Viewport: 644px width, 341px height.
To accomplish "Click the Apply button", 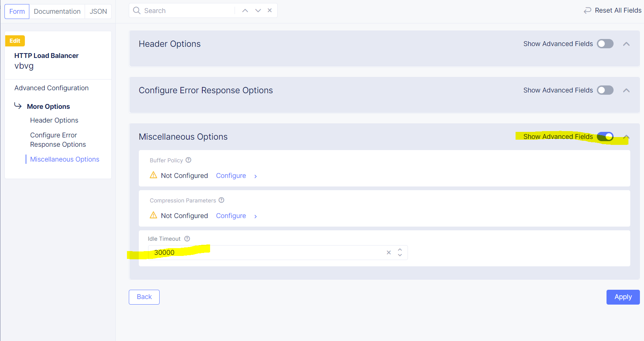I will [623, 297].
